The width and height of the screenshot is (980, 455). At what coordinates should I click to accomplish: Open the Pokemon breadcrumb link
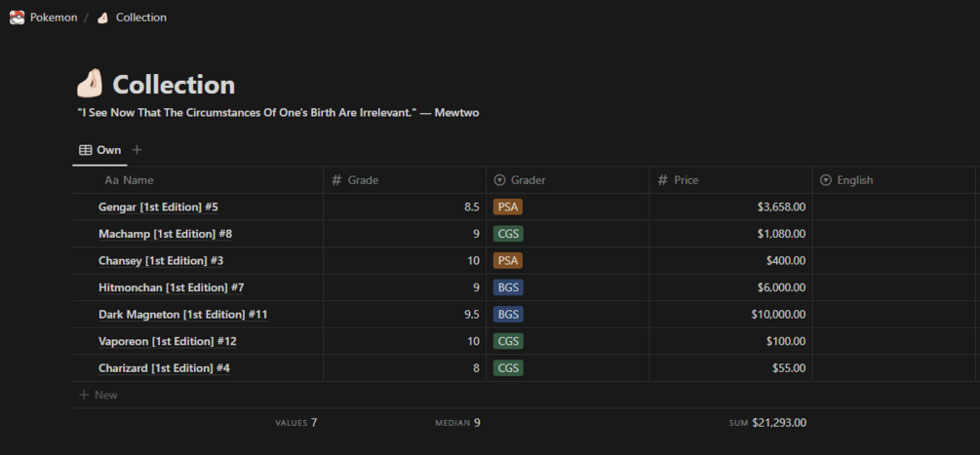coord(54,18)
